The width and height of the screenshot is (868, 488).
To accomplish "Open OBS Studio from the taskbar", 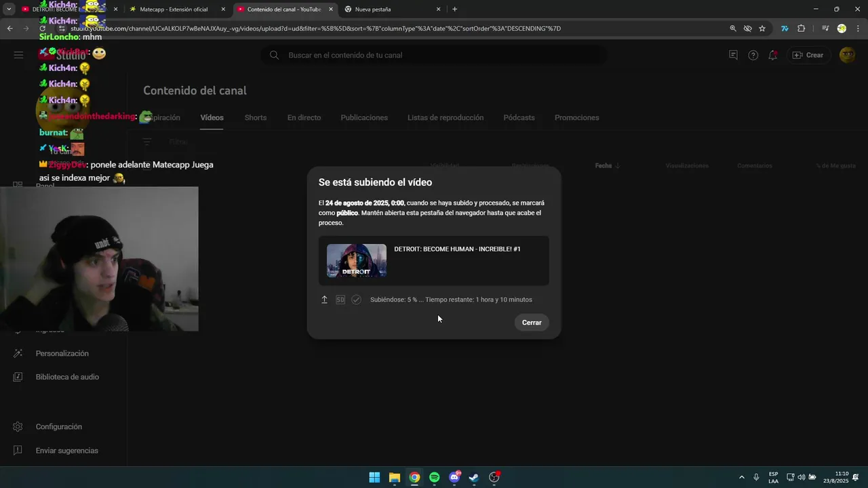I will click(494, 477).
